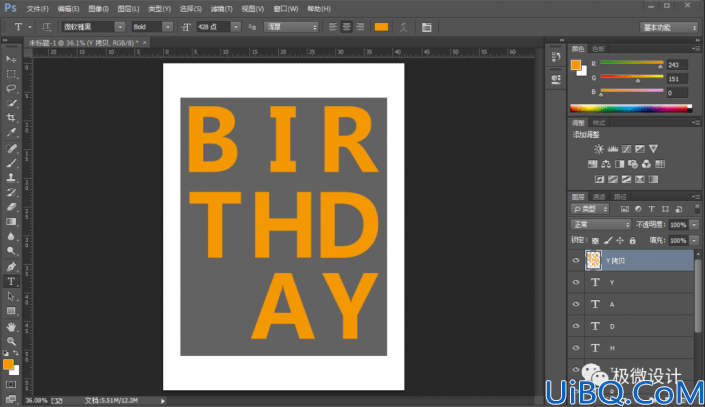
Task: Open the 编辑(E) menu
Action: pyautogui.click(x=68, y=9)
